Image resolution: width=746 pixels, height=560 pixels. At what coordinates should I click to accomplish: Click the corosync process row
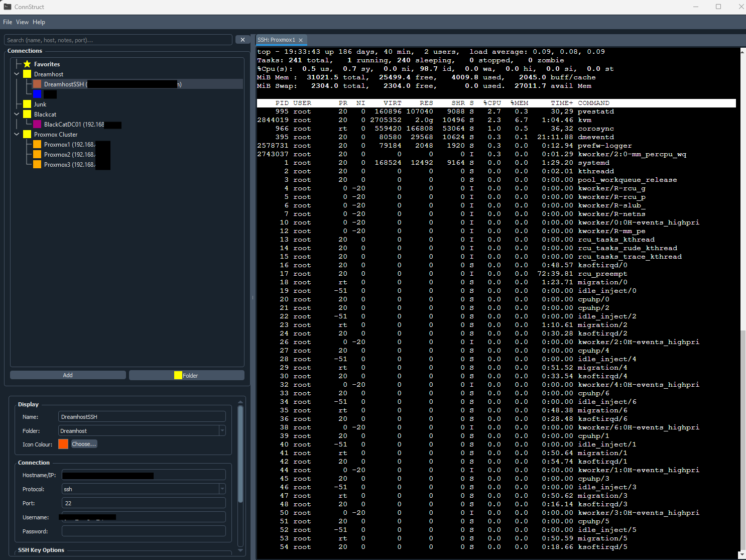pos(496,129)
